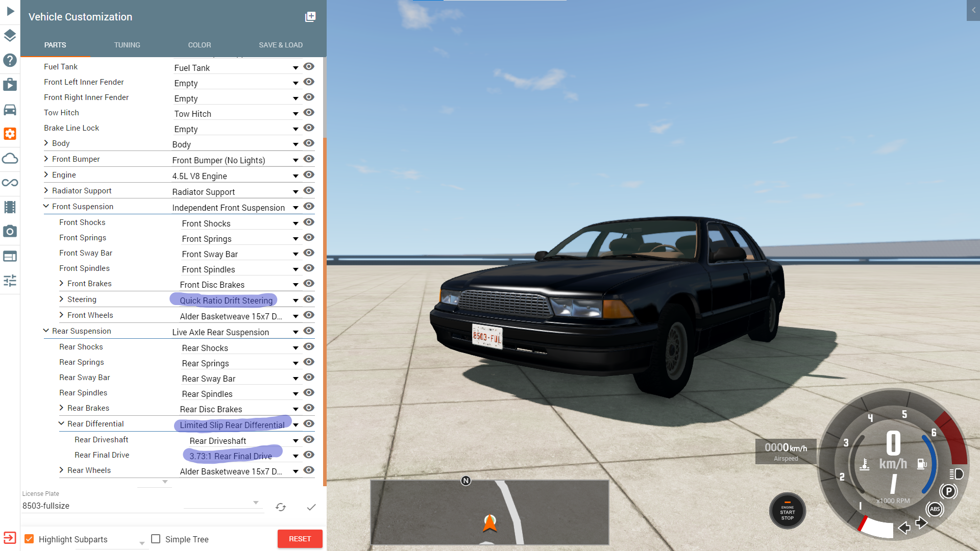This screenshot has width=980, height=551.
Task: Enable the Simple Tree checkbox
Action: (156, 539)
